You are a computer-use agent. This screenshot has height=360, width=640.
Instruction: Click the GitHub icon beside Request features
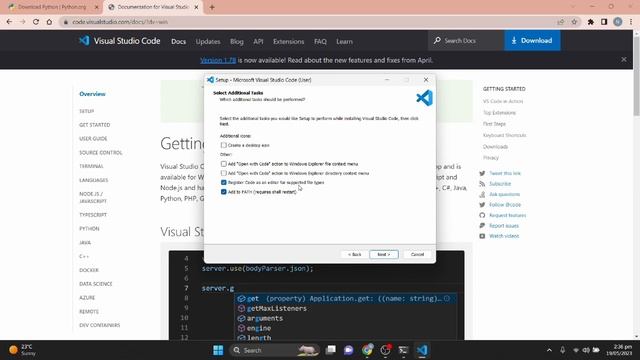point(482,215)
